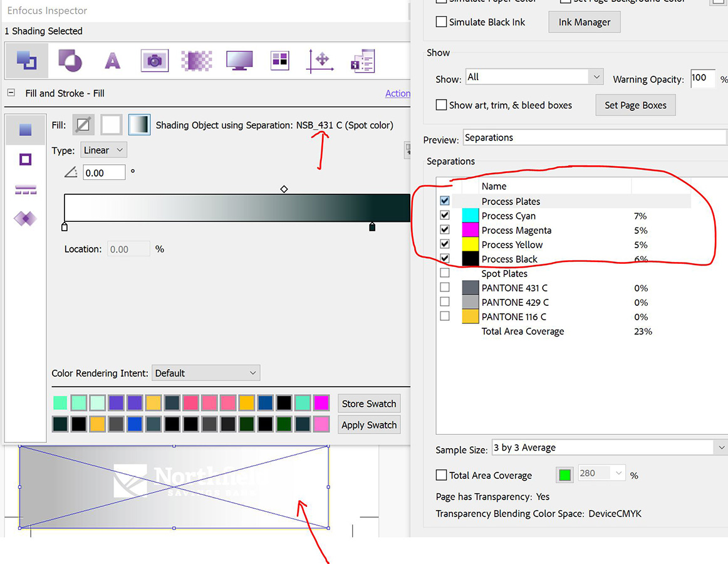Open the Preview Separations dropdown field
The width and height of the screenshot is (728, 564).
pos(595,137)
